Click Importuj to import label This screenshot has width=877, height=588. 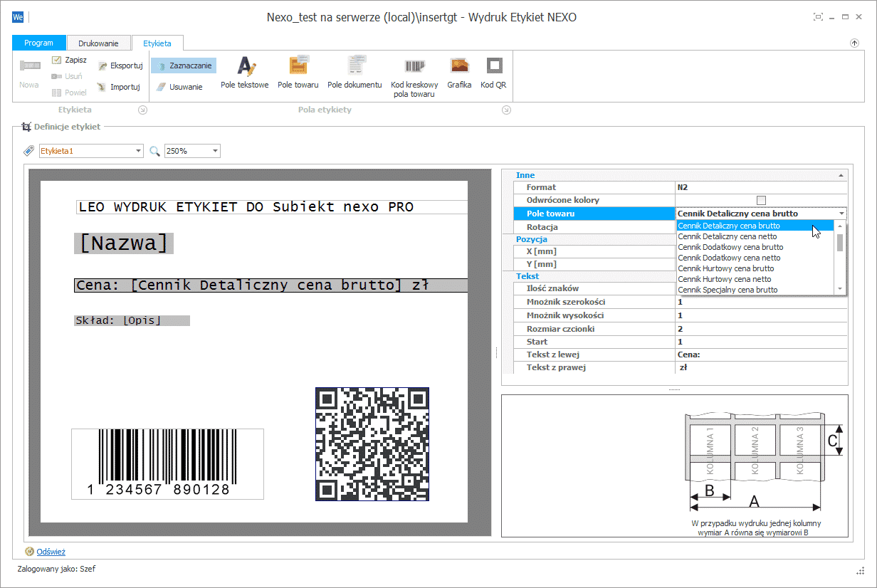[119, 87]
